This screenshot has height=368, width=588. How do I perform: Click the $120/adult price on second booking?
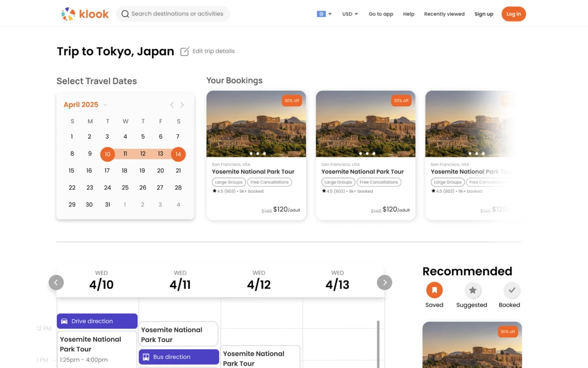pos(396,210)
